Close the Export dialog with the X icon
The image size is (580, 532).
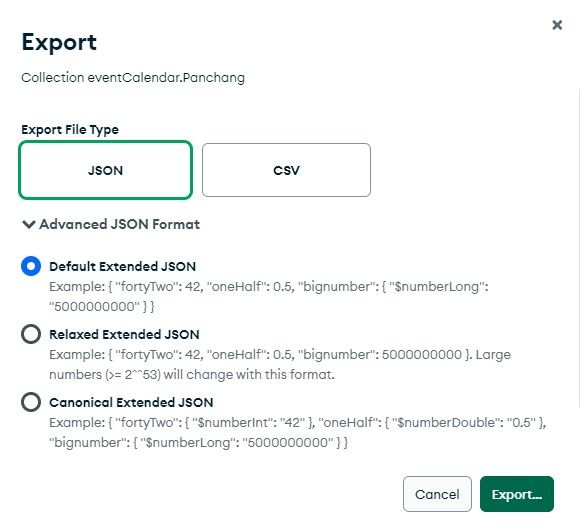pyautogui.click(x=557, y=25)
